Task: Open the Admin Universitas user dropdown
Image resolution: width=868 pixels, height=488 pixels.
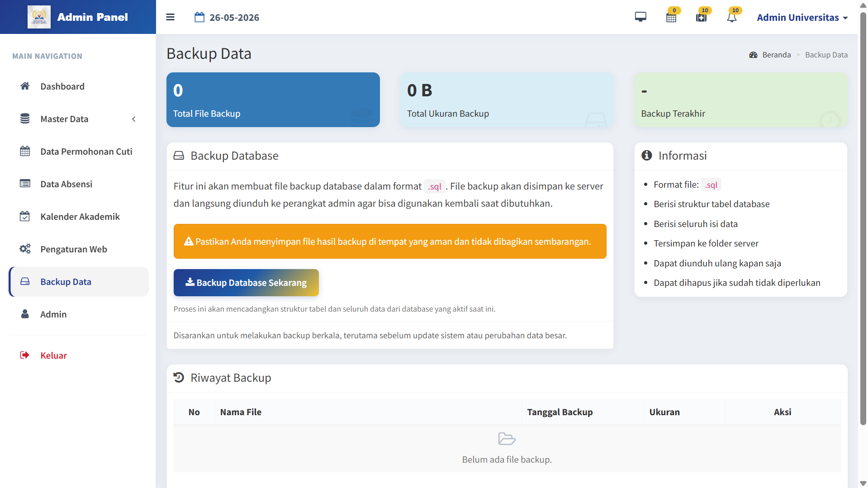Action: (x=802, y=17)
